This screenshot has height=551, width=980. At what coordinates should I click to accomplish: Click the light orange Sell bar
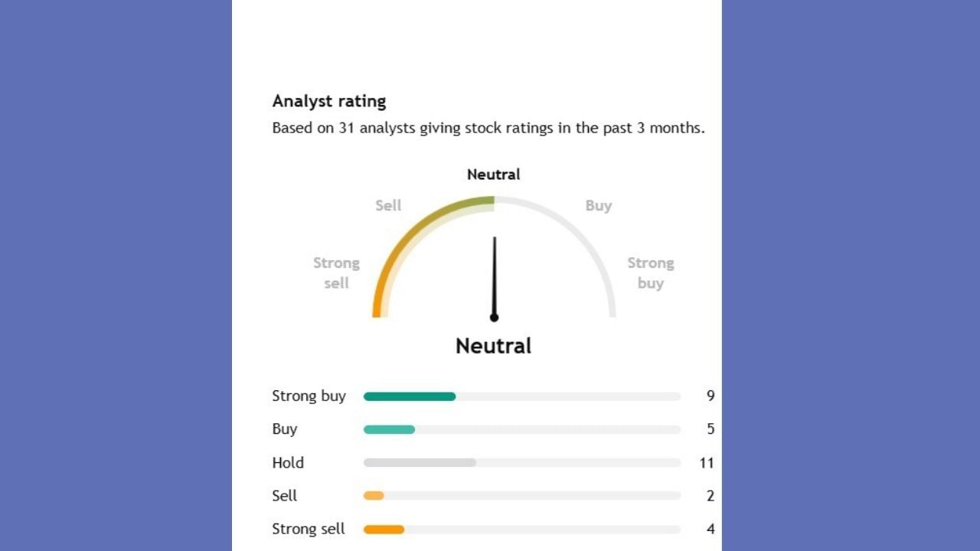pos(374,496)
